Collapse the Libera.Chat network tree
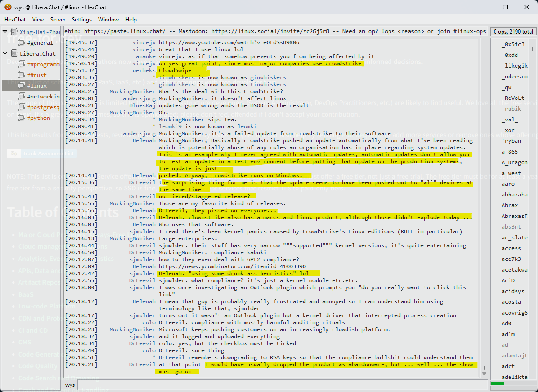This screenshot has height=392, width=538. (x=5, y=54)
